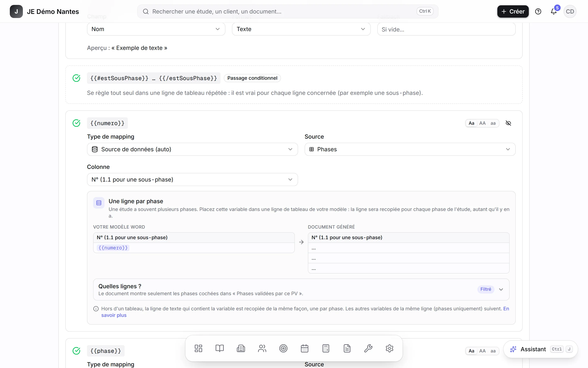Viewport: 588px width, 368px height.
Task: Click the green check beside the {{numero}} heading
Action: 76,123
